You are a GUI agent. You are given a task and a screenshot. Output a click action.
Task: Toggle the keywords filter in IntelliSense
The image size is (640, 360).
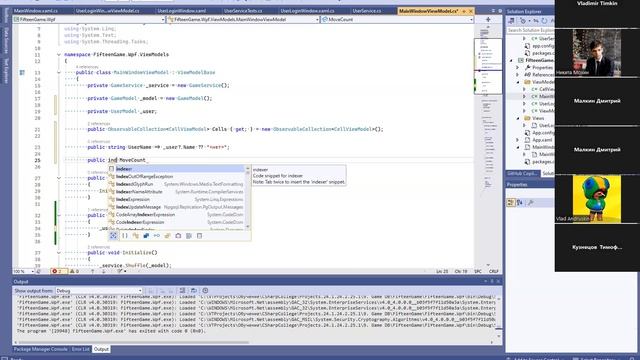[x=189, y=236]
